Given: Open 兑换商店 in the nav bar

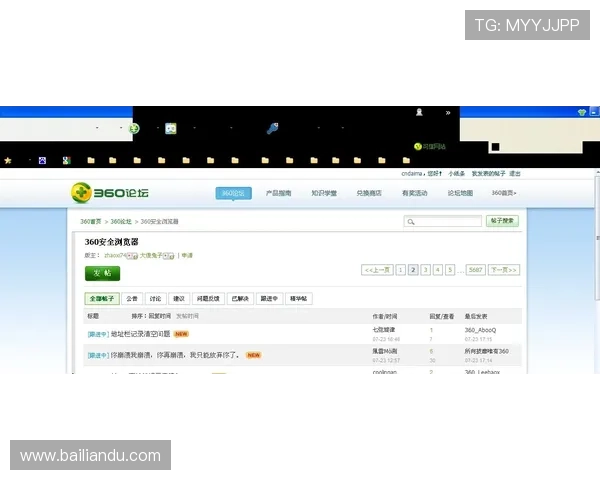Looking at the screenshot, I should click(x=369, y=193).
